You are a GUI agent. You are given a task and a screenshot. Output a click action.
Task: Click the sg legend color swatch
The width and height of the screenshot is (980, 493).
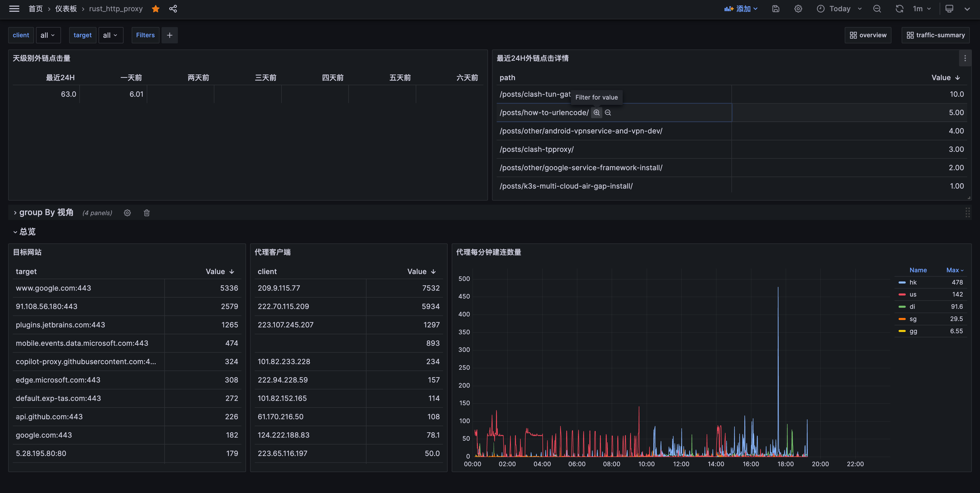click(902, 319)
